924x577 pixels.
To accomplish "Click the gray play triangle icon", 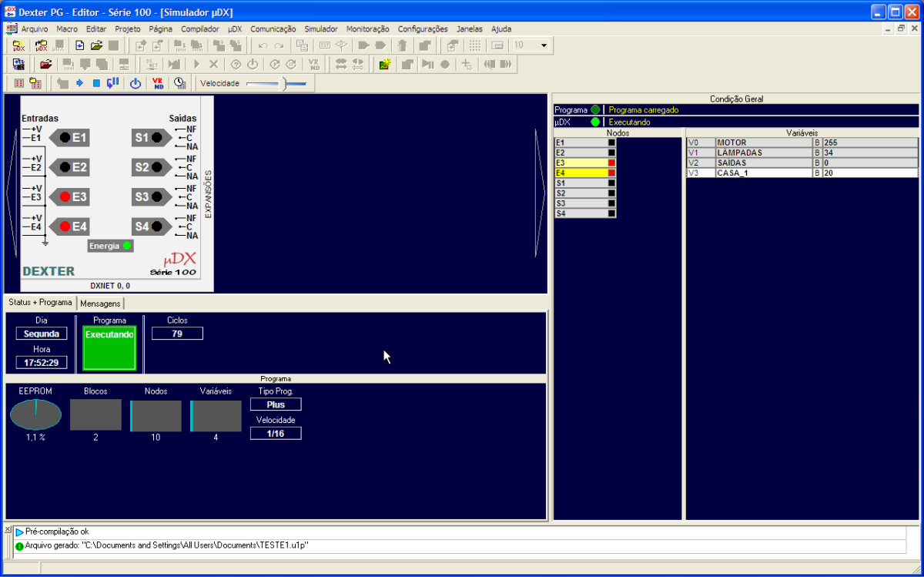I will (197, 64).
